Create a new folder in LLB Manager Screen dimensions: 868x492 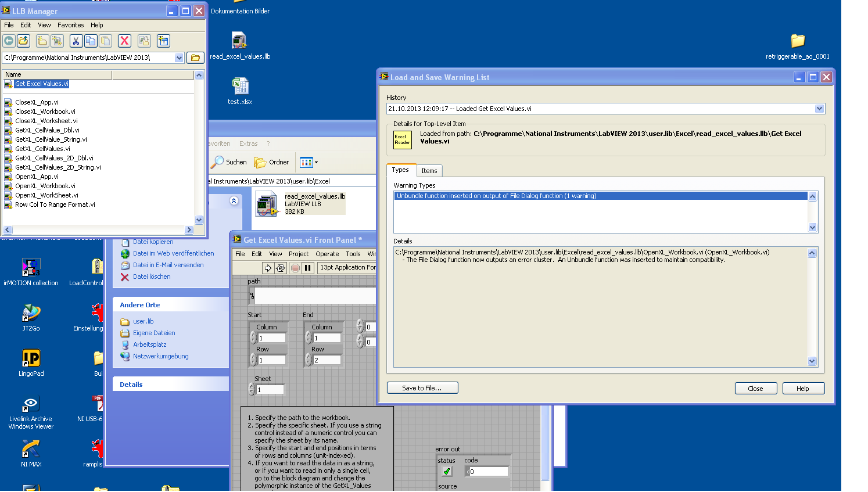point(42,41)
